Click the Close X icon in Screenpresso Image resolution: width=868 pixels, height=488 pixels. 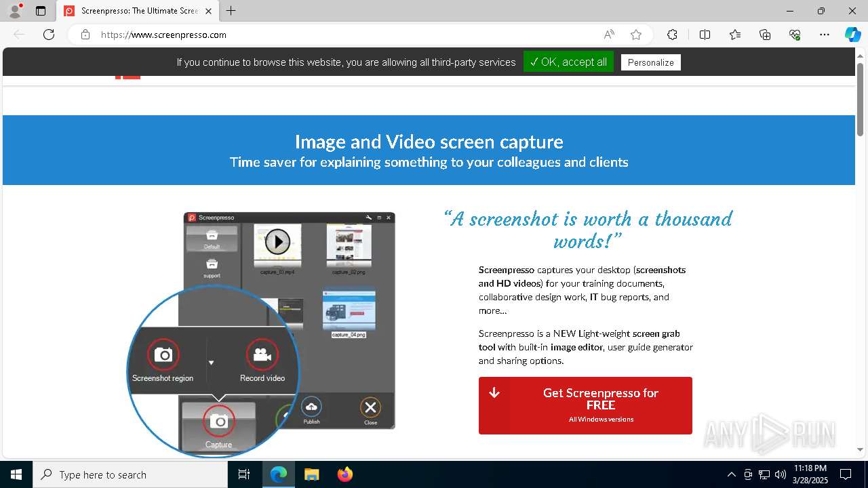click(x=370, y=407)
